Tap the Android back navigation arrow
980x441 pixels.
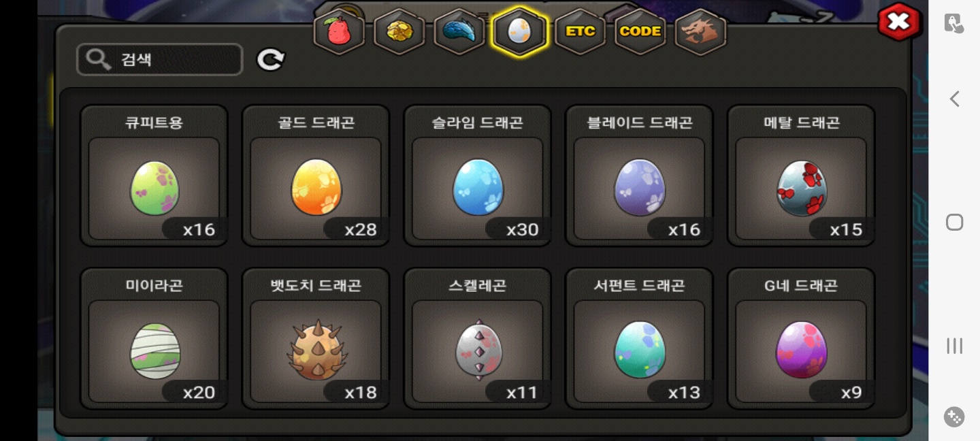click(x=954, y=99)
